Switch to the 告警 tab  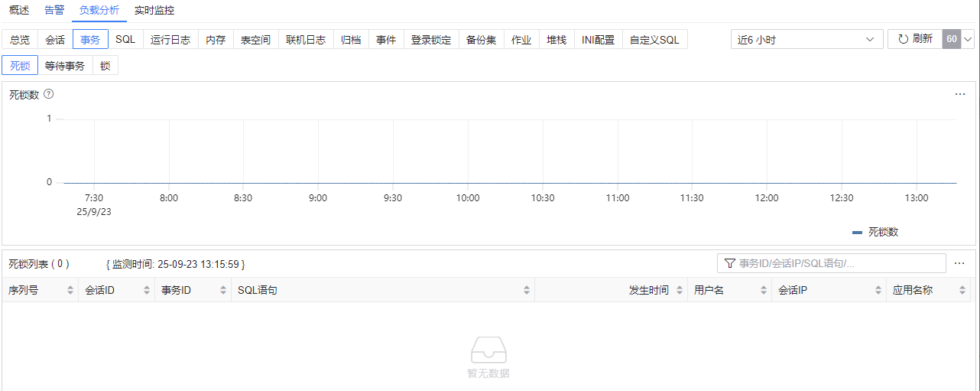pos(54,11)
